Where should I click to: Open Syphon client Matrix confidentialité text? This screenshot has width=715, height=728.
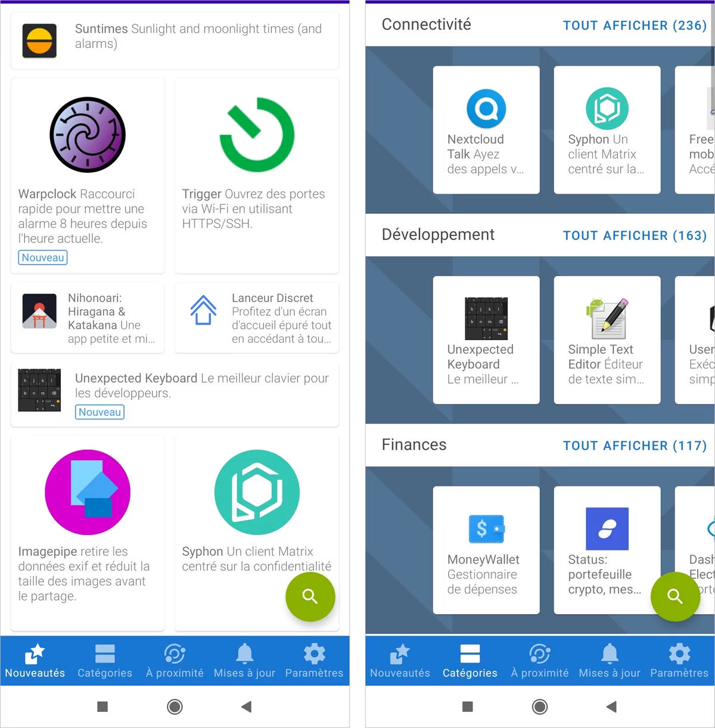point(257,559)
